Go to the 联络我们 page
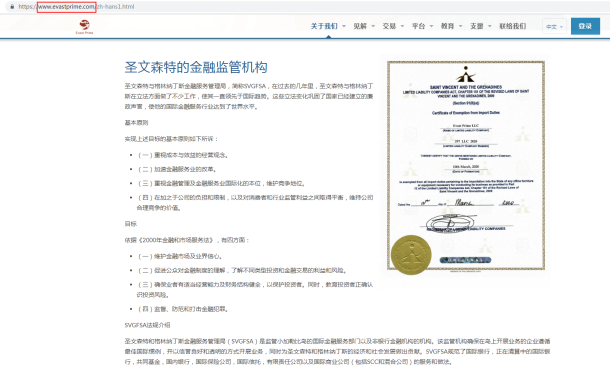 pos(512,26)
